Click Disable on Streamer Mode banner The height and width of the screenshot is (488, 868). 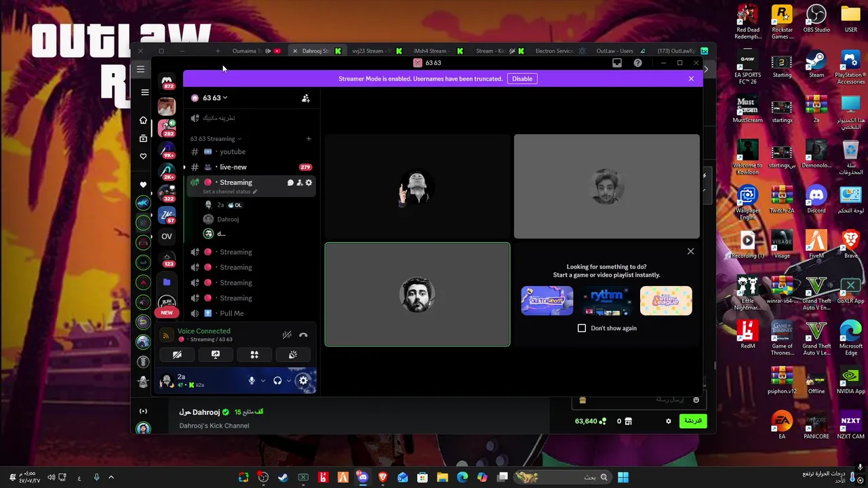[522, 79]
